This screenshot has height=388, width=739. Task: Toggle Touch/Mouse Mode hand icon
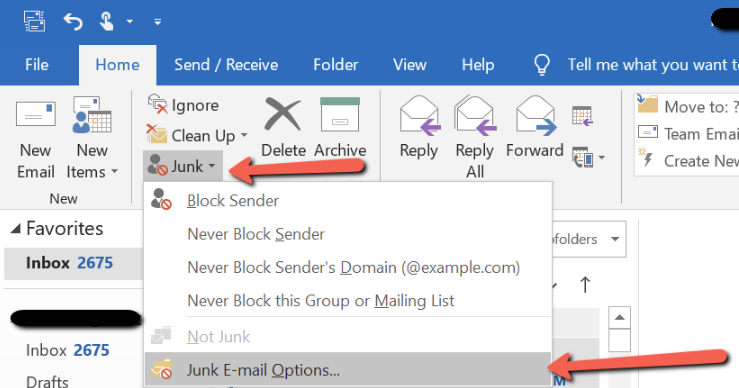tap(106, 21)
